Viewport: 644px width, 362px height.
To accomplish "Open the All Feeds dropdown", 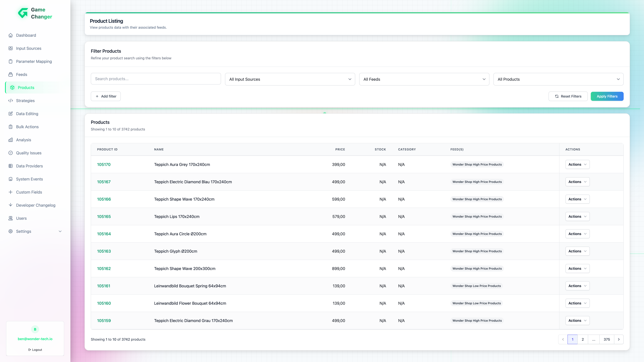I will click(424, 79).
